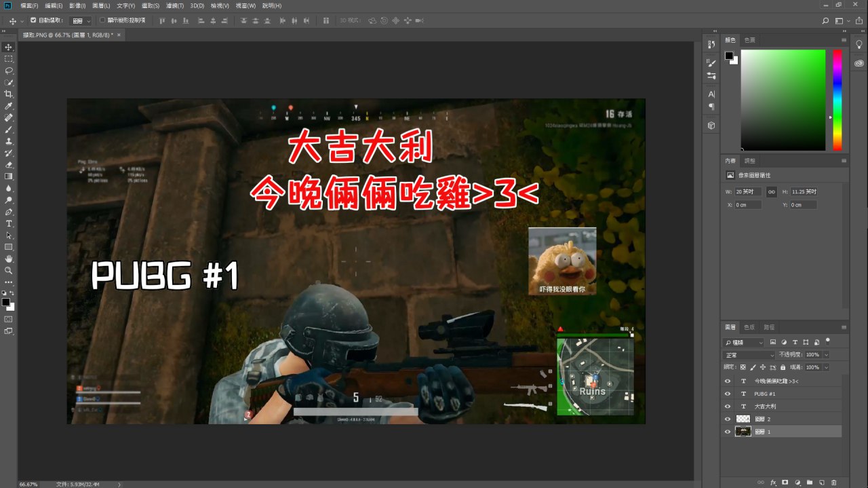Select the Brush tool
Viewport: 868px width, 488px height.
pos(9,130)
